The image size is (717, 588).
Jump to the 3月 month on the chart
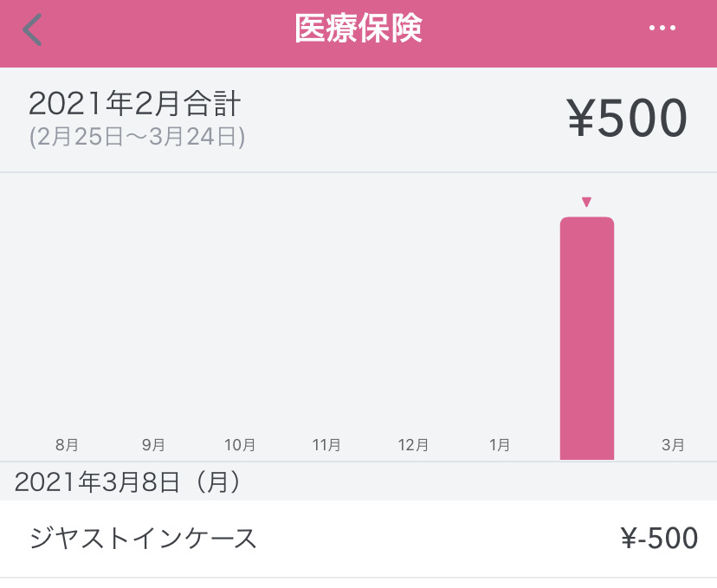point(673,445)
